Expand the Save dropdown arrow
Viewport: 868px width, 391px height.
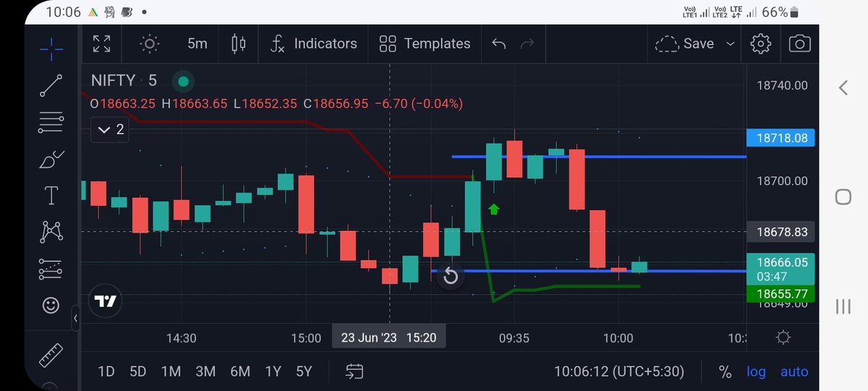731,43
